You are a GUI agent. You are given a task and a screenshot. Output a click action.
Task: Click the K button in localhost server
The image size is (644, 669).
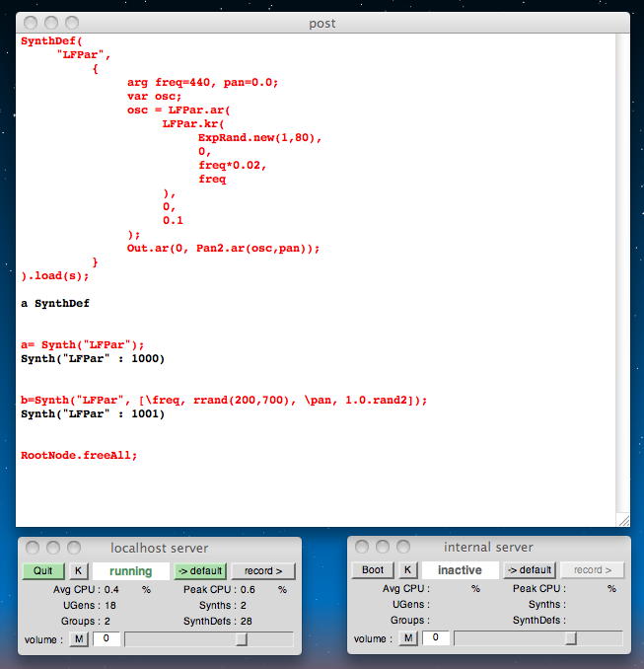click(79, 571)
